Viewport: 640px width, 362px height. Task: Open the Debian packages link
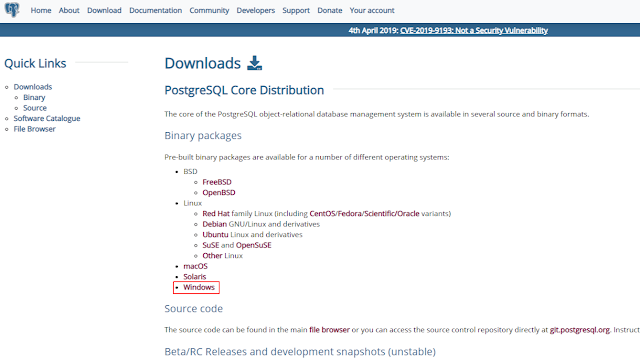[x=214, y=224]
